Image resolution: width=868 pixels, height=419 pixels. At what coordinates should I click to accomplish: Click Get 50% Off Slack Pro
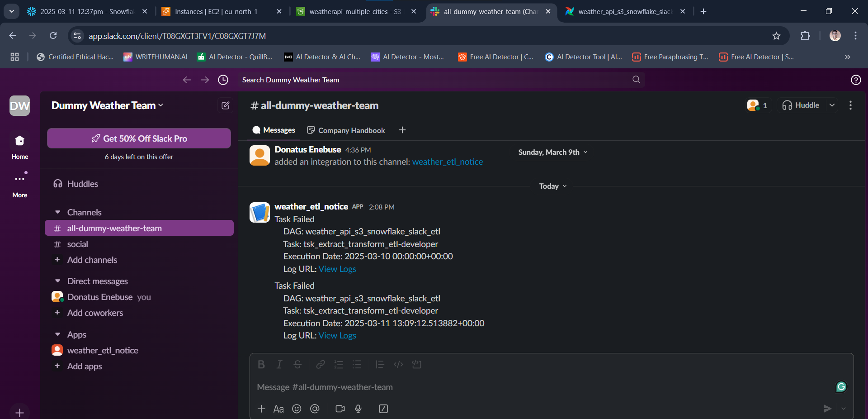(139, 138)
